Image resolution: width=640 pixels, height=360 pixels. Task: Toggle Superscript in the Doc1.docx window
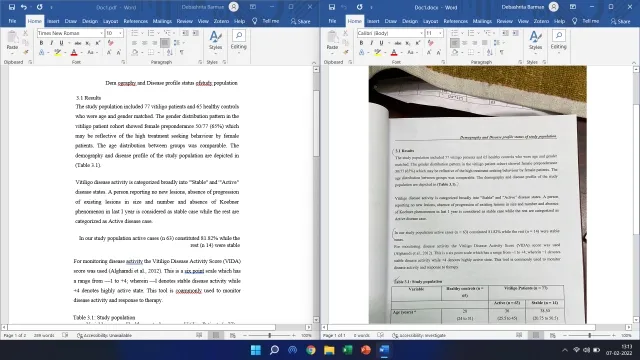[x=418, y=43]
